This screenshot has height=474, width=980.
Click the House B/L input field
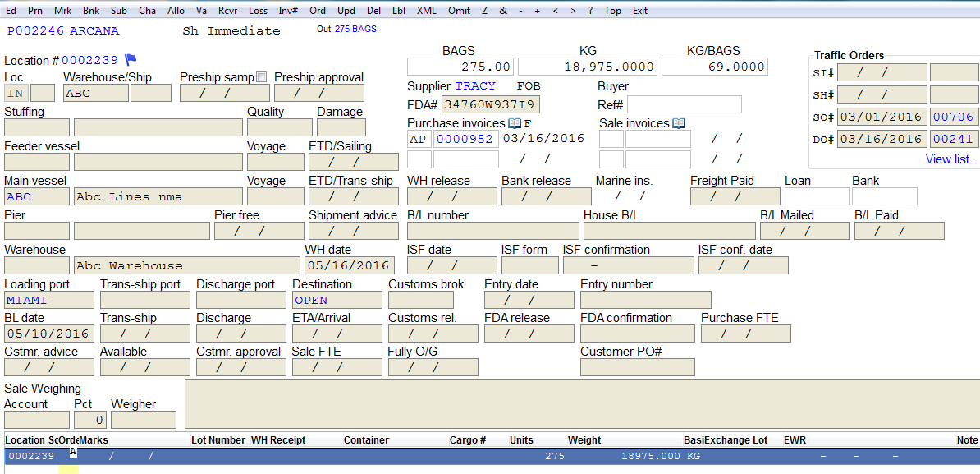(x=670, y=231)
